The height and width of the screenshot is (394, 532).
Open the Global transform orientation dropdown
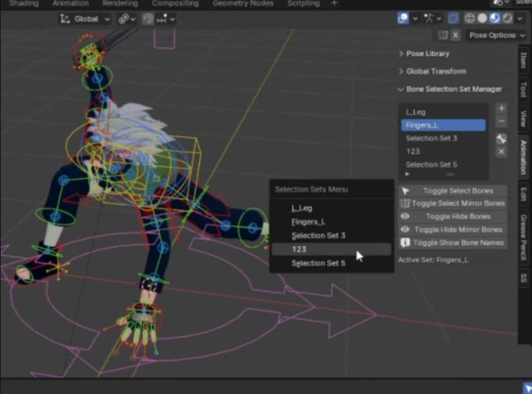[85, 19]
